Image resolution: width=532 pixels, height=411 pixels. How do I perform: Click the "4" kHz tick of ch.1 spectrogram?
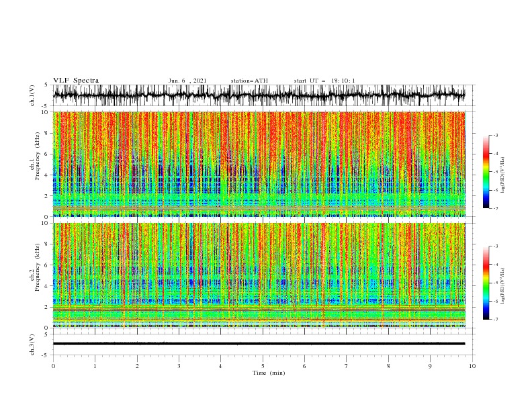point(46,175)
